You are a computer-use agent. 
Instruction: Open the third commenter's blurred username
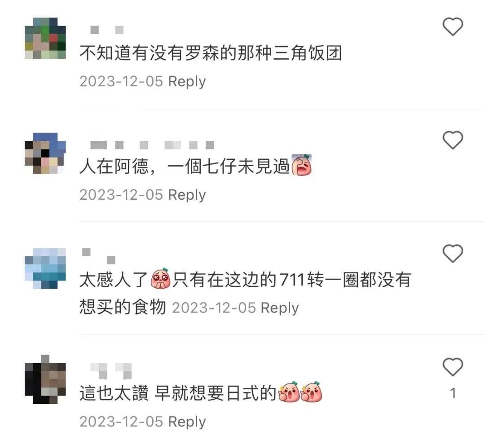(x=99, y=256)
